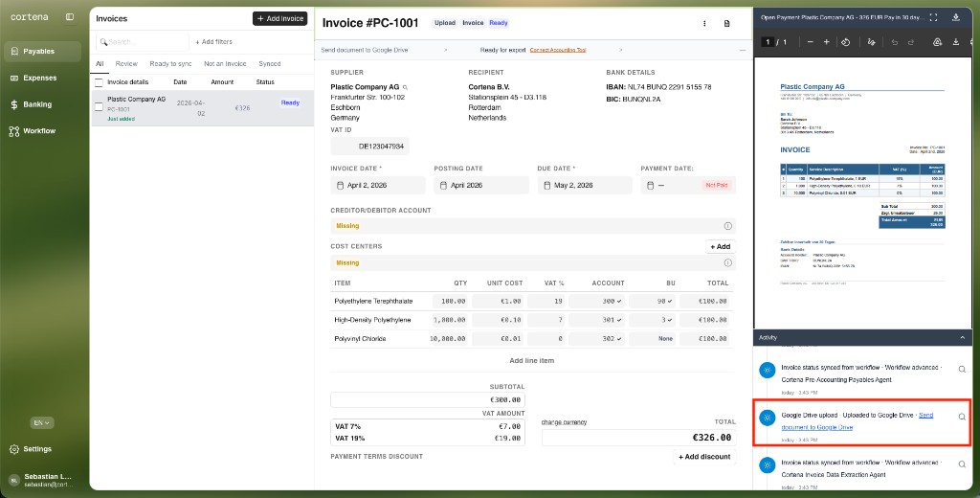980x498 pixels.
Task: Rotate the PDF page counterclockwise
Action: tap(845, 42)
